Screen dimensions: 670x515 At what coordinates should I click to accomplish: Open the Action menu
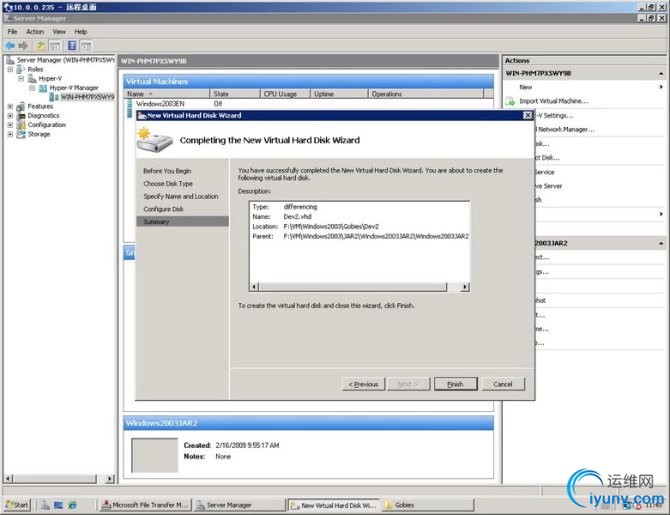pyautogui.click(x=35, y=32)
